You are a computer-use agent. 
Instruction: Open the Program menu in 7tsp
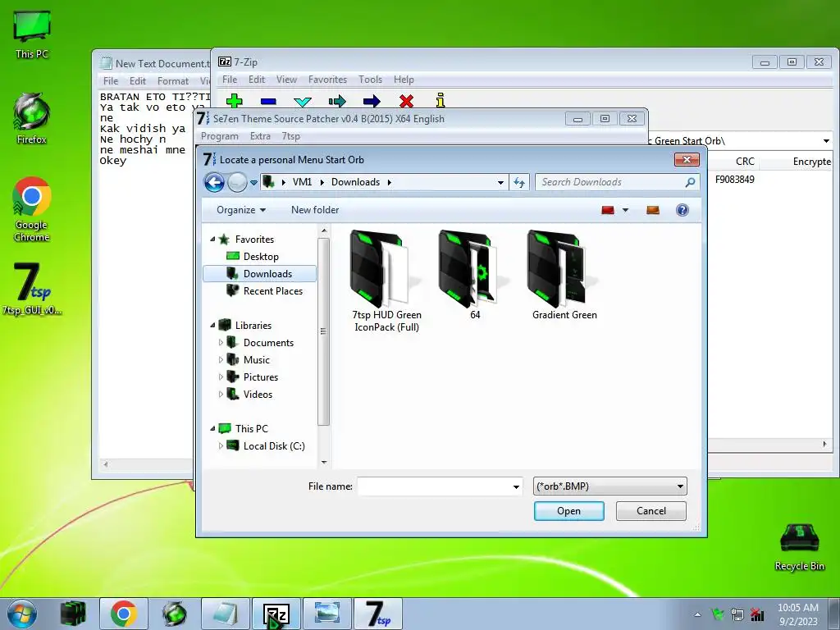coord(220,136)
